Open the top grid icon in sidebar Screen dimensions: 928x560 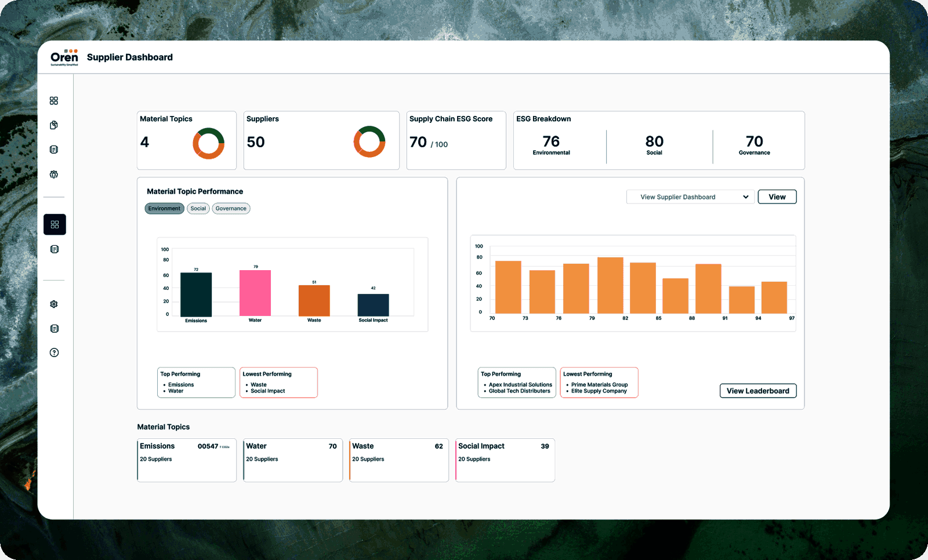tap(54, 101)
